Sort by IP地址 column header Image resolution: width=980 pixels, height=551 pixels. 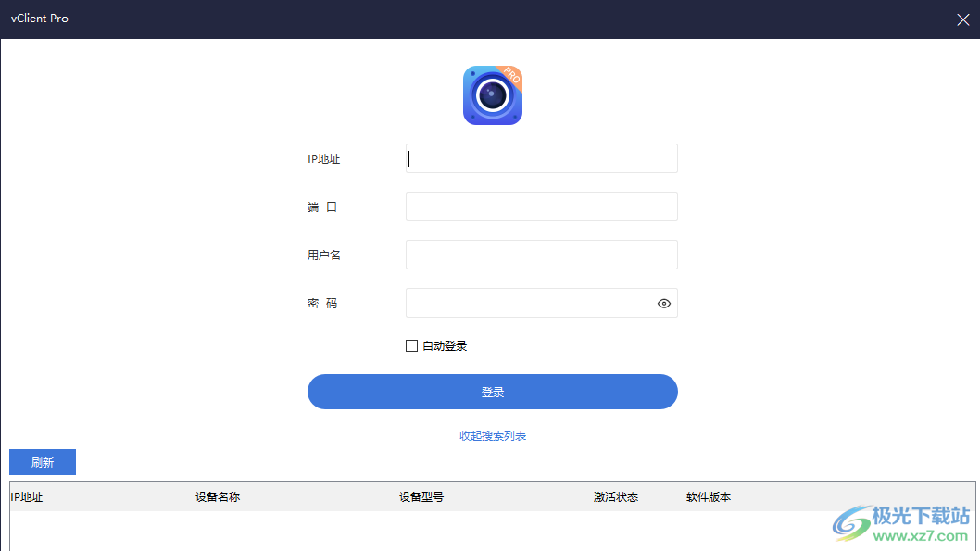(27, 497)
